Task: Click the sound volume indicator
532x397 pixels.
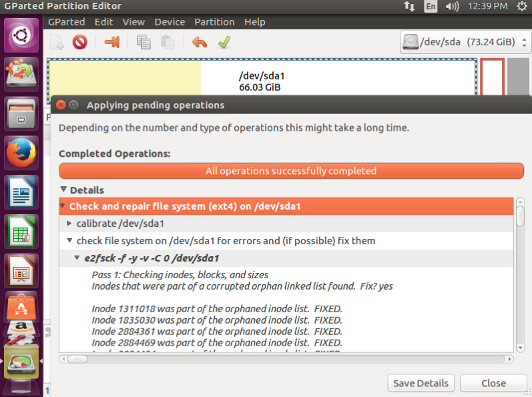Action: 452,6
